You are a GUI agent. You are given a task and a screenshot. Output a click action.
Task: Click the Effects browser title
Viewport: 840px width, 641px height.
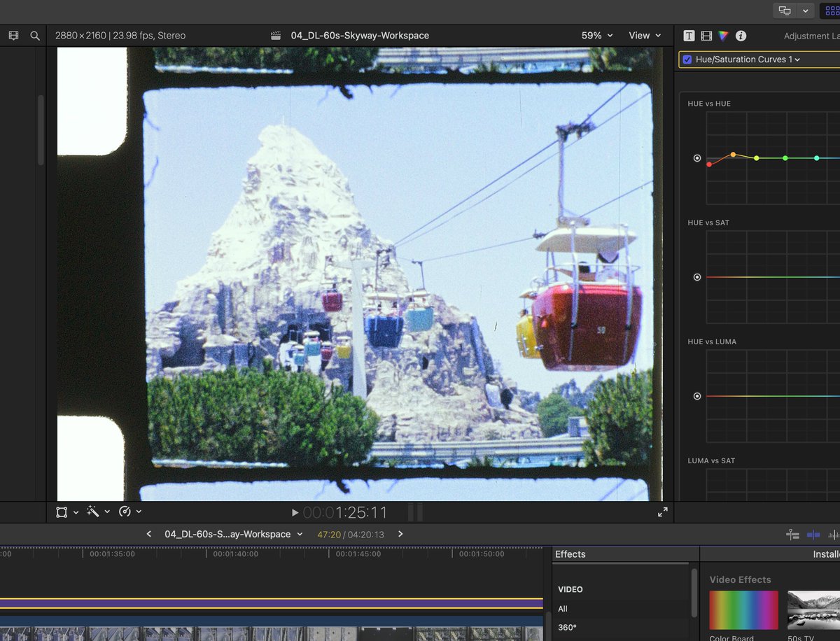point(570,554)
